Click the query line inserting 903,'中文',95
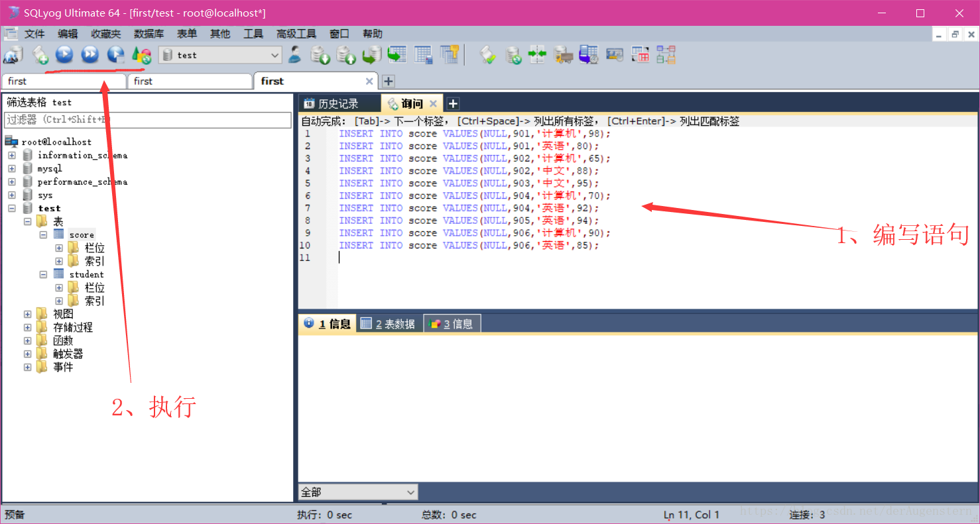980x524 pixels. (x=469, y=183)
